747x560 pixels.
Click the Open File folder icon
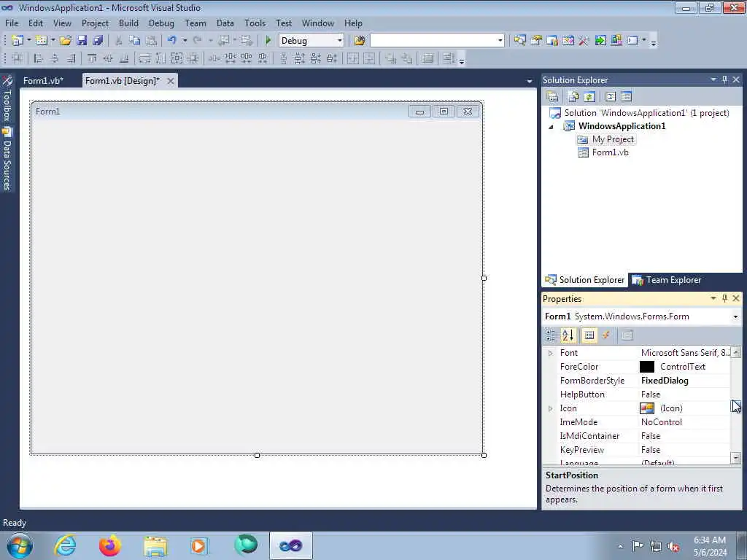(65, 41)
